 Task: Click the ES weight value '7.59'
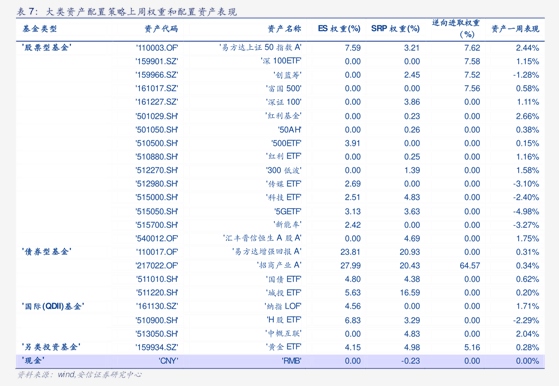click(353, 48)
